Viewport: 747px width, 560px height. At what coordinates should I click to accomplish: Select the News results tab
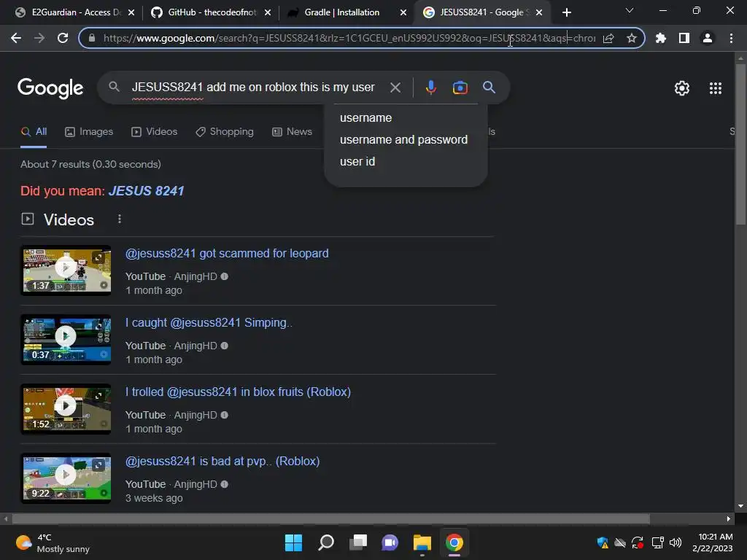click(292, 132)
